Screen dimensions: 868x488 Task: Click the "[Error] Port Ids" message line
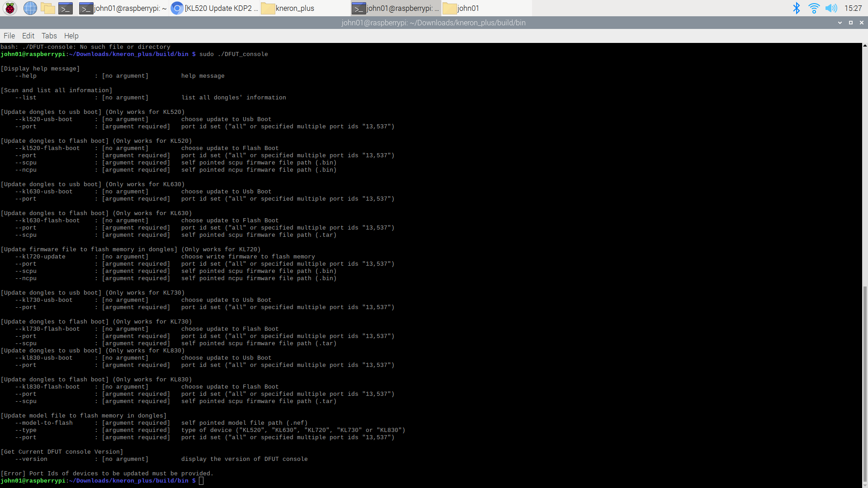[x=107, y=474]
